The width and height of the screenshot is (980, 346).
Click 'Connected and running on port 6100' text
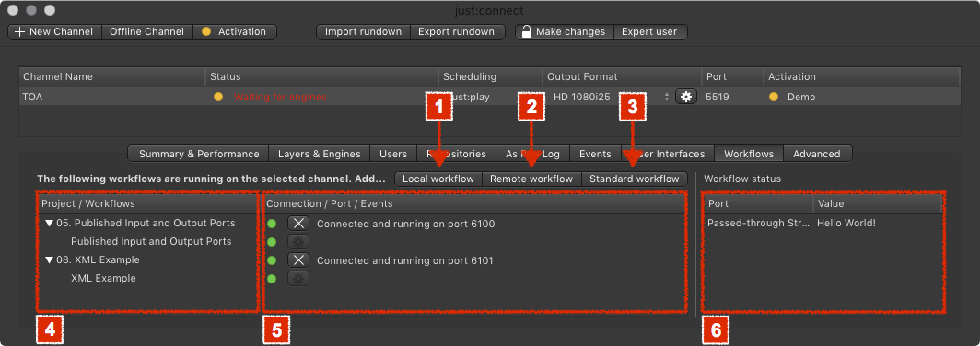(x=405, y=224)
